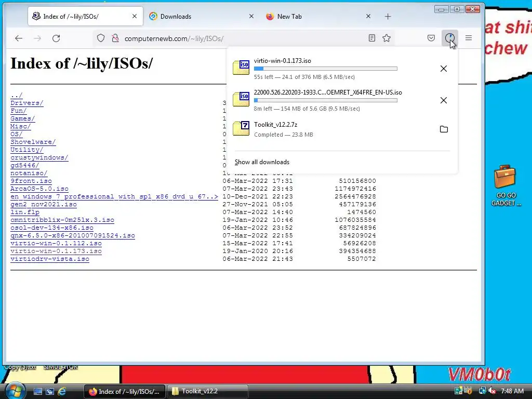Click Switch between windows quick launch icon
Image resolution: width=532 pixels, height=399 pixels.
pyautogui.click(x=49, y=392)
